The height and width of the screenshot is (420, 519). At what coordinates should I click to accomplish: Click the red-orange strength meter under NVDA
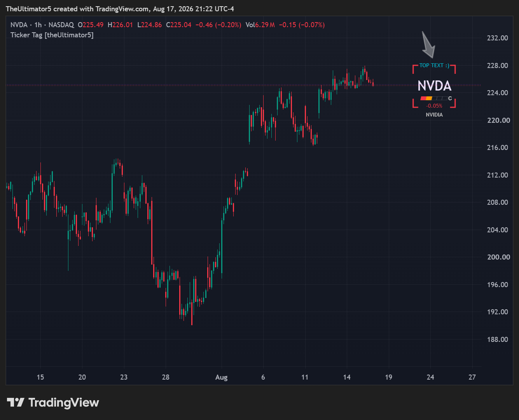coord(433,98)
